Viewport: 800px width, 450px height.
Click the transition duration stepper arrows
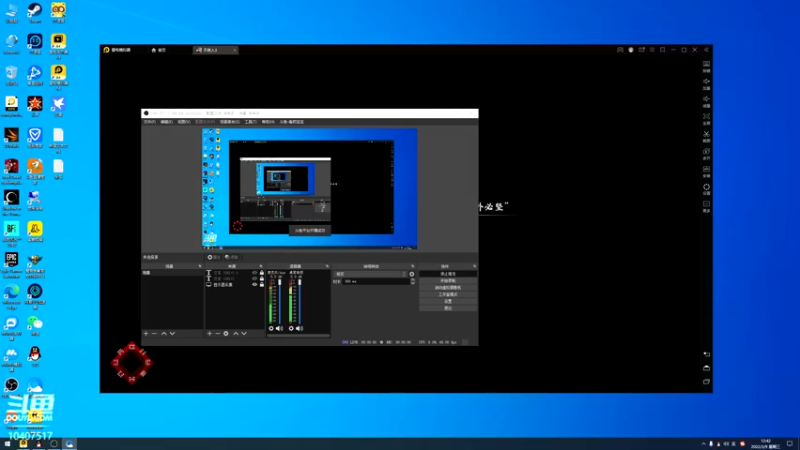coord(412,281)
